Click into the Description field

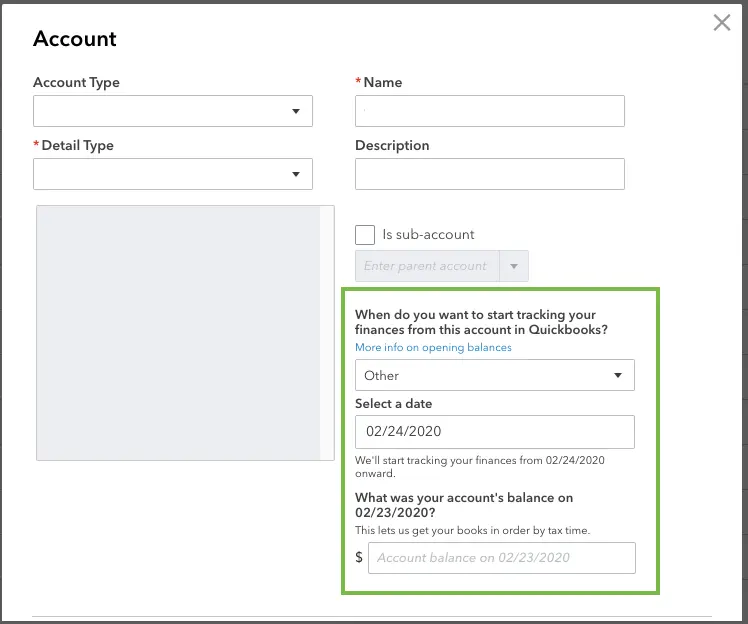coord(489,174)
